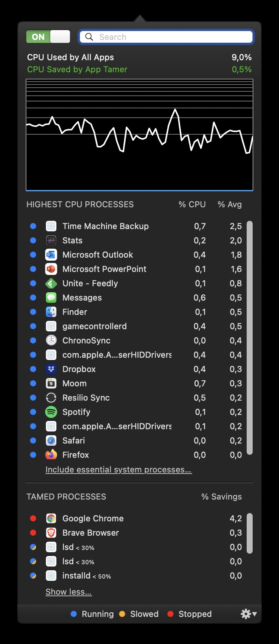
Task: Click the tamed processes scrollbar
Action: click(250, 533)
